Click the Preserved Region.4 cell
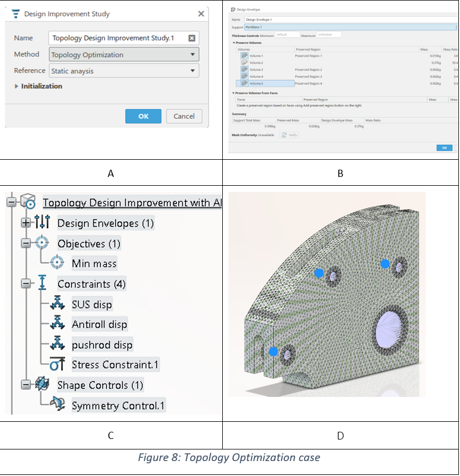 [308, 83]
